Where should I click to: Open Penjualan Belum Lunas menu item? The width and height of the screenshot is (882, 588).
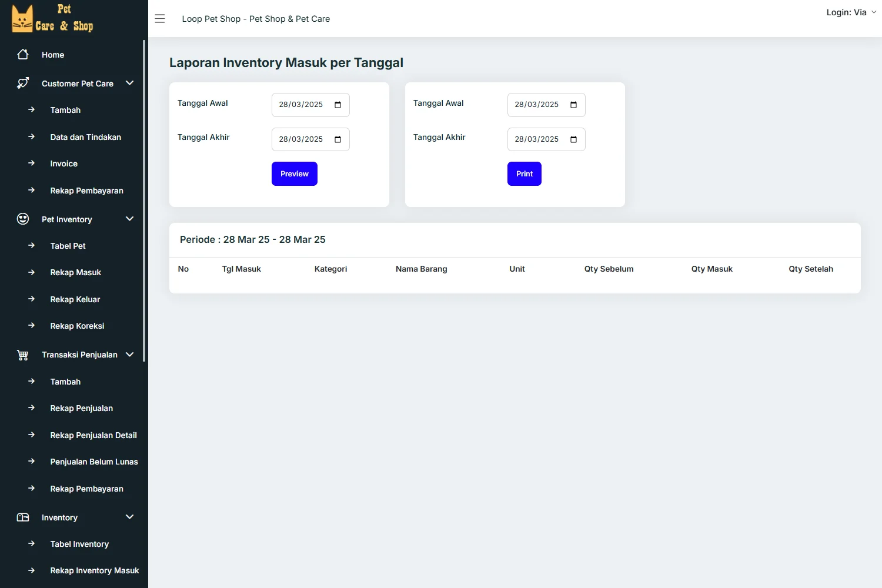94,462
